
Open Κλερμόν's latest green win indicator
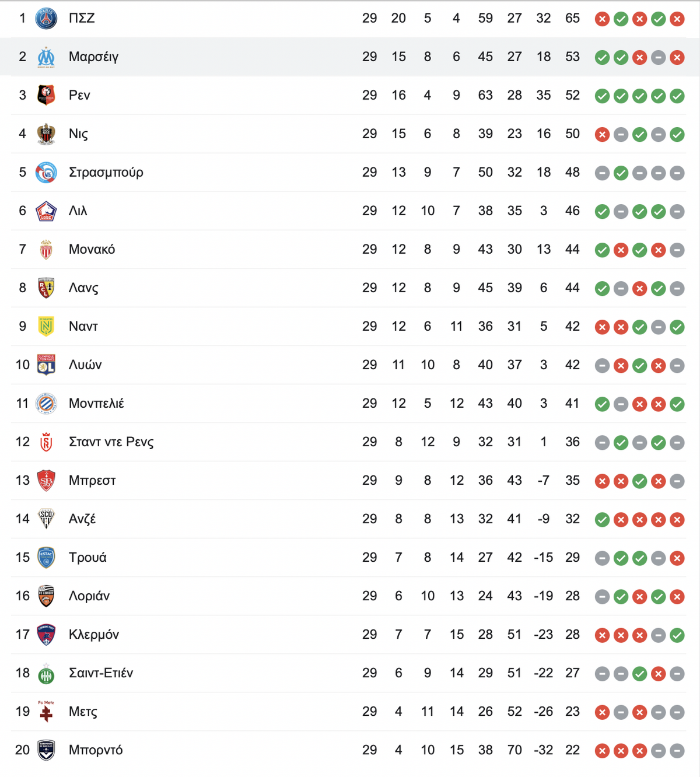point(677,635)
